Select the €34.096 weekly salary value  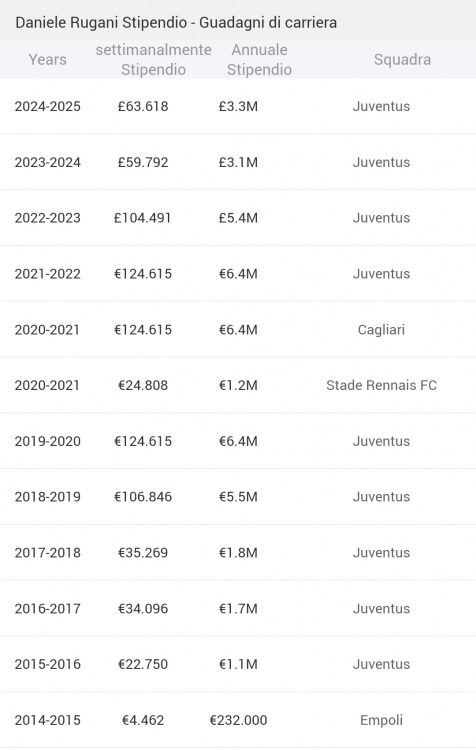(143, 608)
